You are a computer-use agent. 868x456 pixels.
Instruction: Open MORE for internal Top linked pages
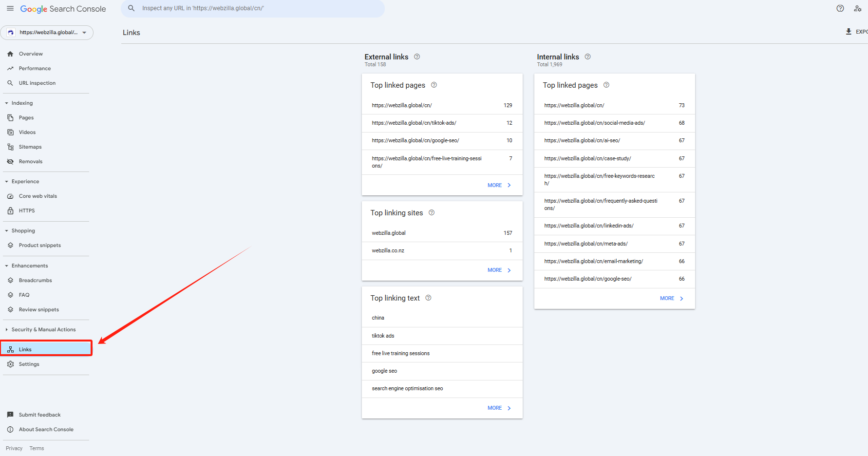pos(672,298)
